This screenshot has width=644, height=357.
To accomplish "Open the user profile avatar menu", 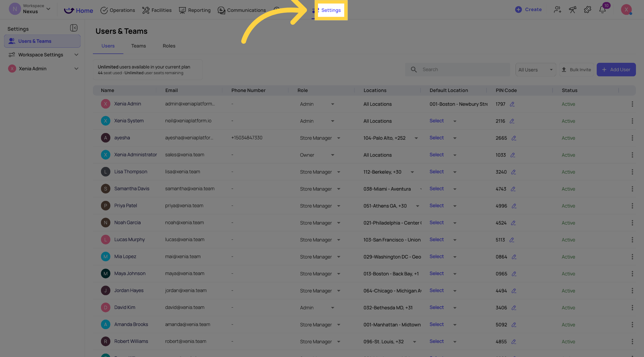I will point(626,9).
